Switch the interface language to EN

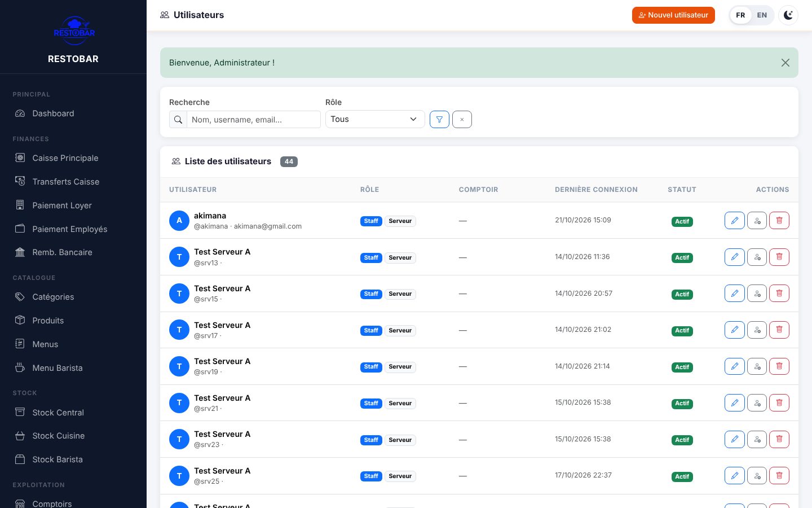point(762,15)
